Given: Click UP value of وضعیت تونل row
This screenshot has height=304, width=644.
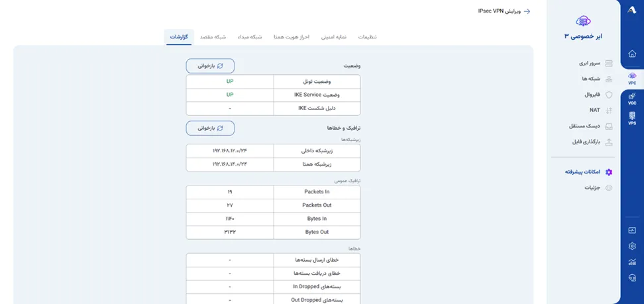Looking at the screenshot, I should tap(230, 81).
